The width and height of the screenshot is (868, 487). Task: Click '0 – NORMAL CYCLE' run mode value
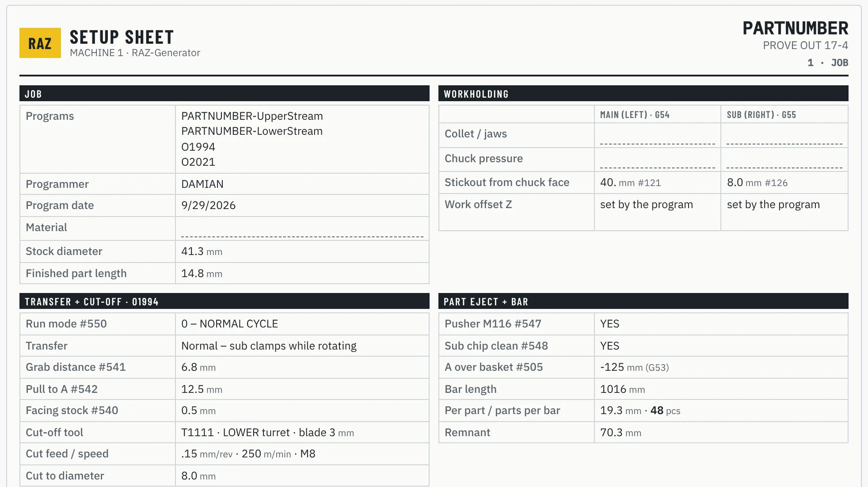(229, 324)
